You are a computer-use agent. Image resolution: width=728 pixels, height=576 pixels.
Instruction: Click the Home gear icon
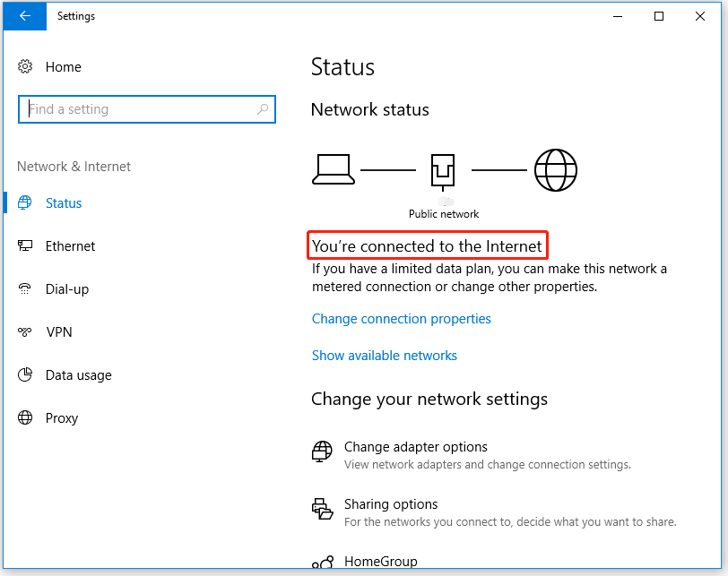[x=26, y=66]
